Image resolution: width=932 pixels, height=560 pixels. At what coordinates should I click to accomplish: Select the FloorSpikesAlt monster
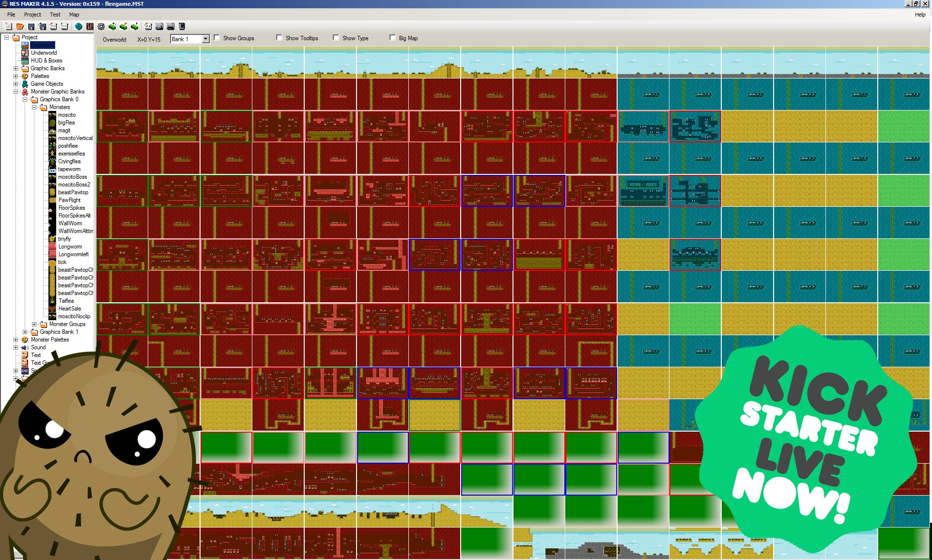(x=75, y=216)
